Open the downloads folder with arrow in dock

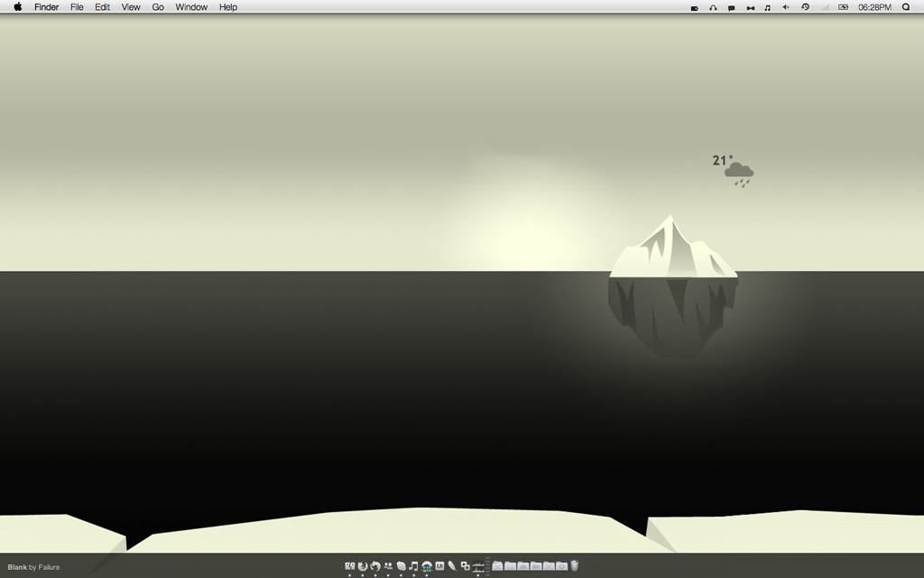tap(561, 566)
